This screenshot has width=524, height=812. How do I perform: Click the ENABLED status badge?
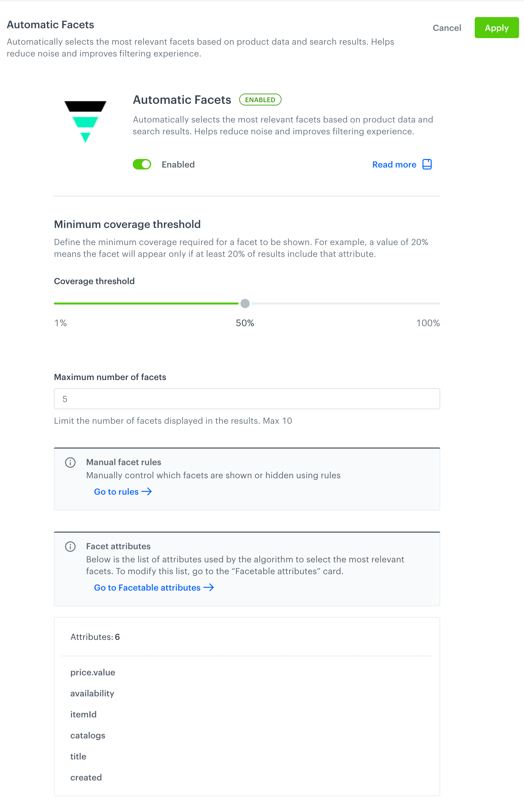[x=260, y=100]
